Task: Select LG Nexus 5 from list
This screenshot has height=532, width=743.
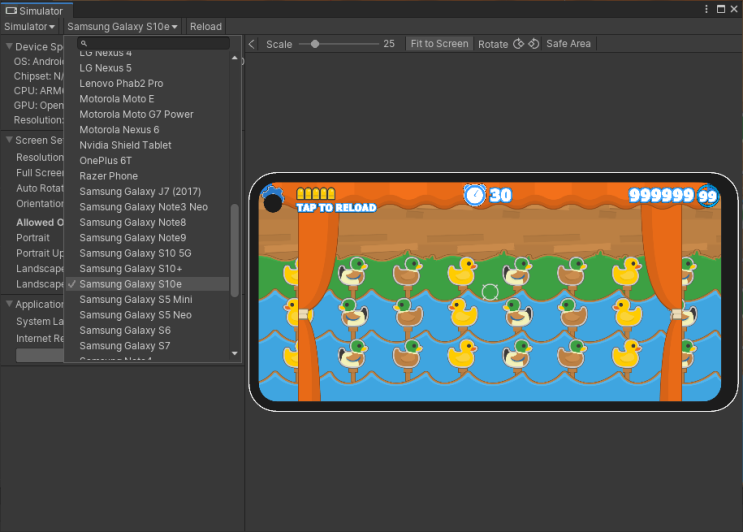Action: tap(147, 68)
